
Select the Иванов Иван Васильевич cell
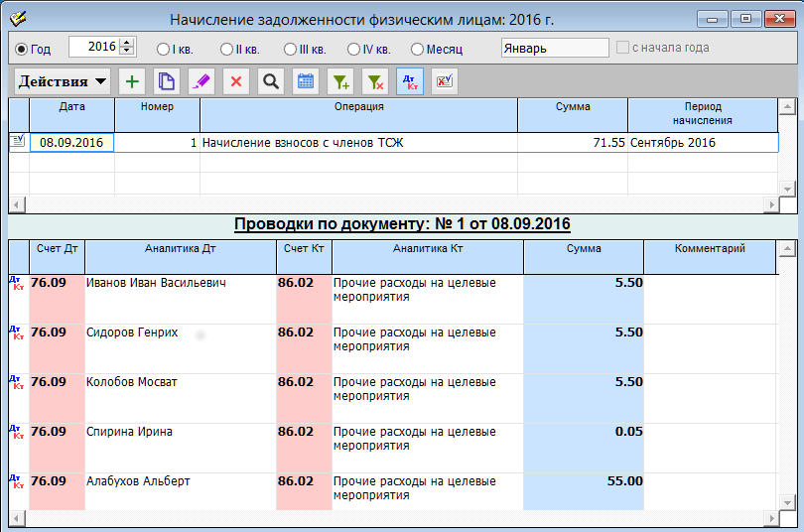point(181,300)
